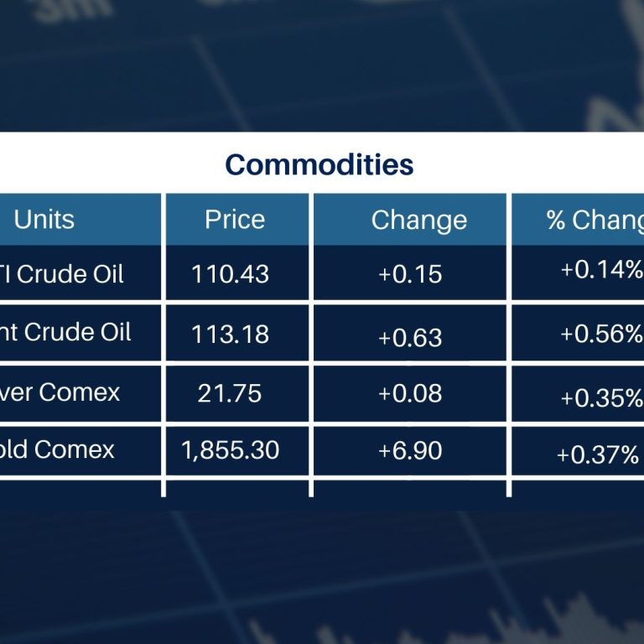Select the +0.08 change value

point(410,392)
